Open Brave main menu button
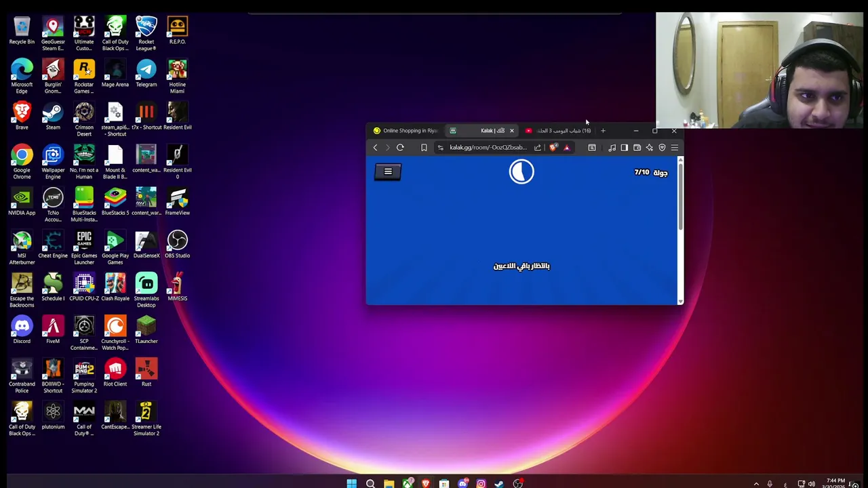Image resolution: width=868 pixels, height=488 pixels. [x=675, y=148]
